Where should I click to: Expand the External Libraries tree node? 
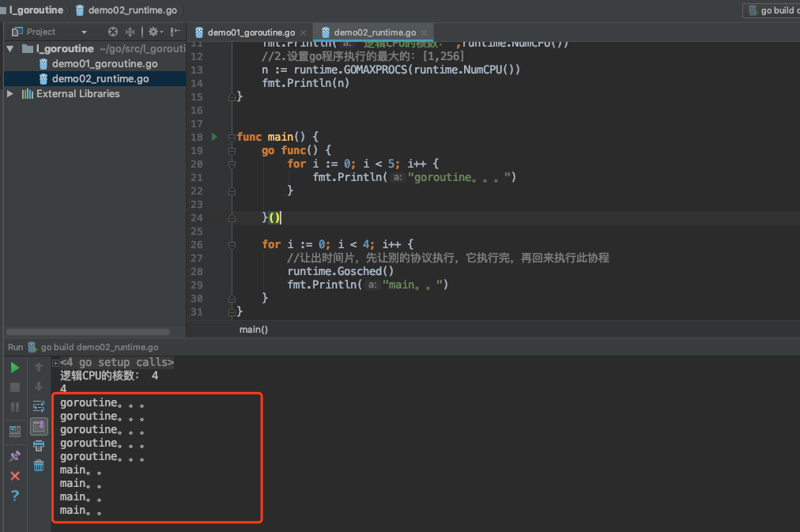click(10, 93)
